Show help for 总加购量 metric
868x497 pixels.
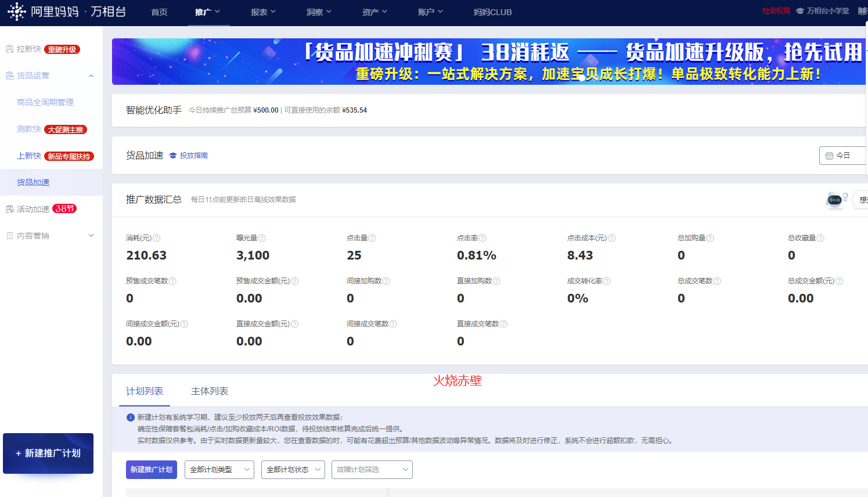tap(710, 238)
